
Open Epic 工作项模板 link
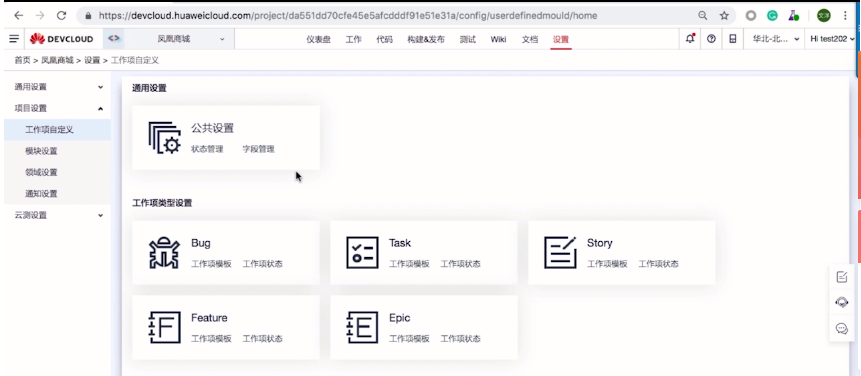pyautogui.click(x=409, y=339)
